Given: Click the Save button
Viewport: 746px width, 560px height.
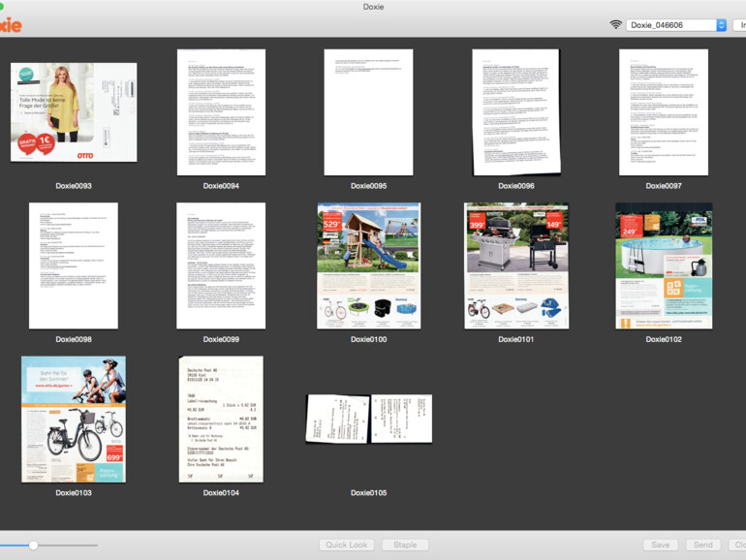Looking at the screenshot, I should [x=660, y=544].
